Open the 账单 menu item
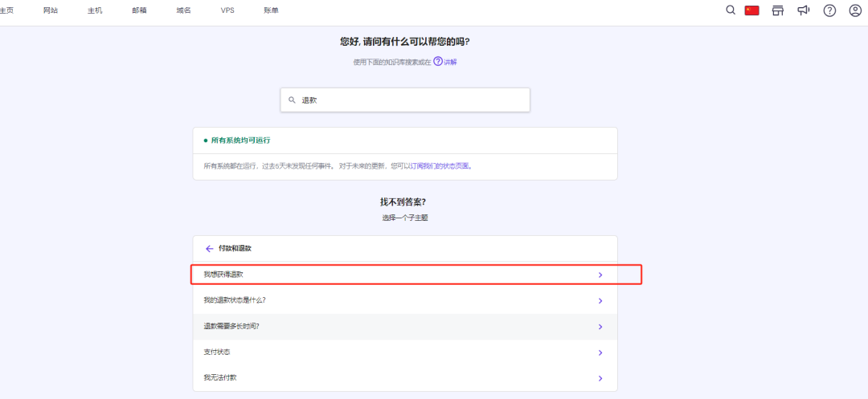This screenshot has height=399, width=868. pyautogui.click(x=272, y=10)
